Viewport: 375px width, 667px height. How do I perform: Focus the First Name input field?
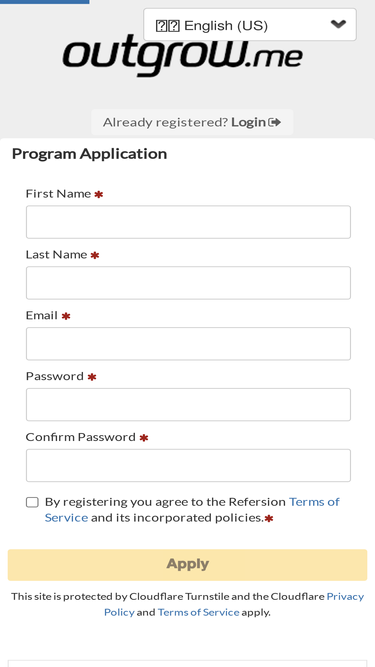coord(188,222)
